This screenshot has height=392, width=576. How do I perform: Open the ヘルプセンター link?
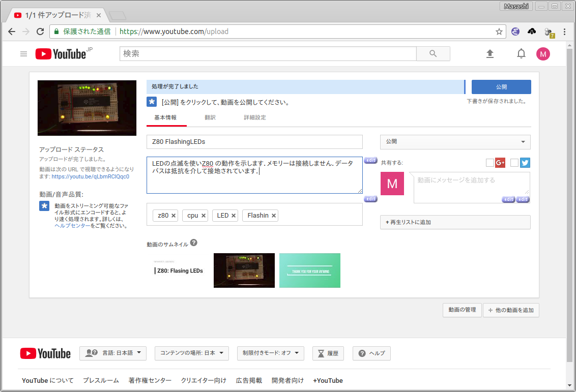(72, 226)
